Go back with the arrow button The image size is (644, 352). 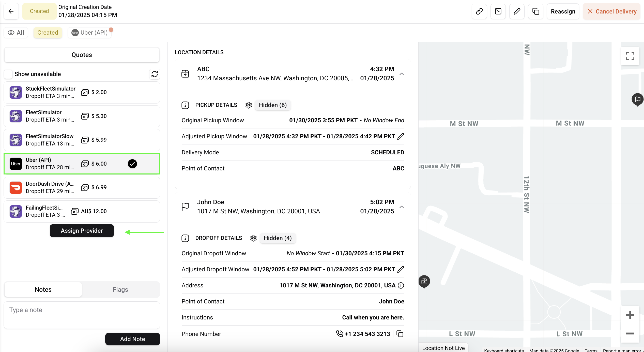(11, 11)
